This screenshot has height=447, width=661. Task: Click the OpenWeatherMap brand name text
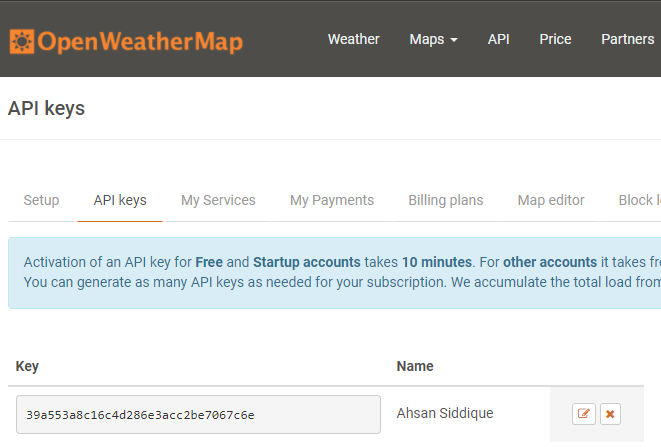(x=140, y=42)
